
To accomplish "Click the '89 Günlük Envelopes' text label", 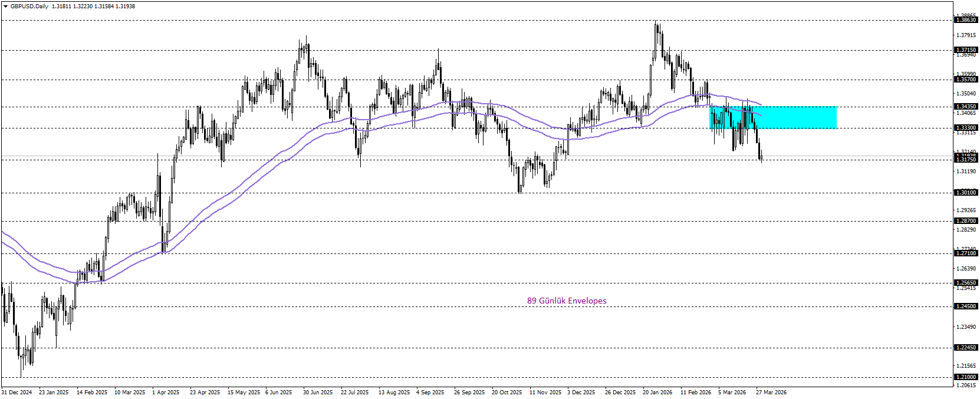I will click(x=566, y=301).
